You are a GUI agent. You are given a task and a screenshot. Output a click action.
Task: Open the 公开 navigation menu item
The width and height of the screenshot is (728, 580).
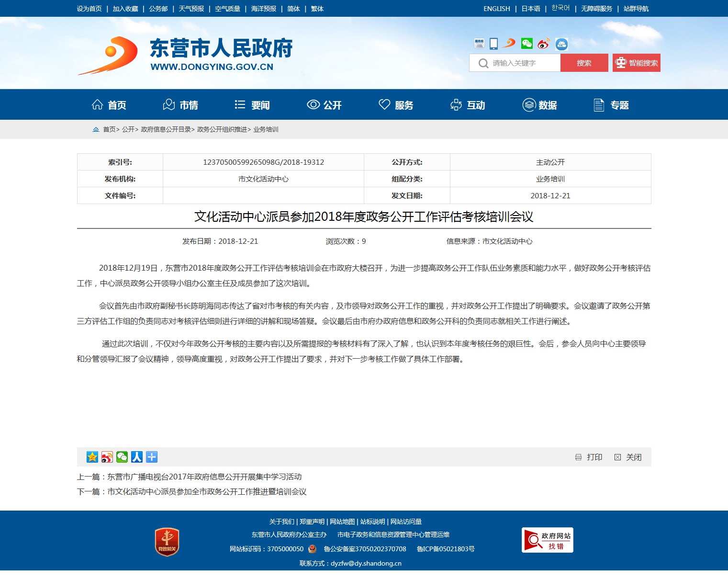pos(324,105)
